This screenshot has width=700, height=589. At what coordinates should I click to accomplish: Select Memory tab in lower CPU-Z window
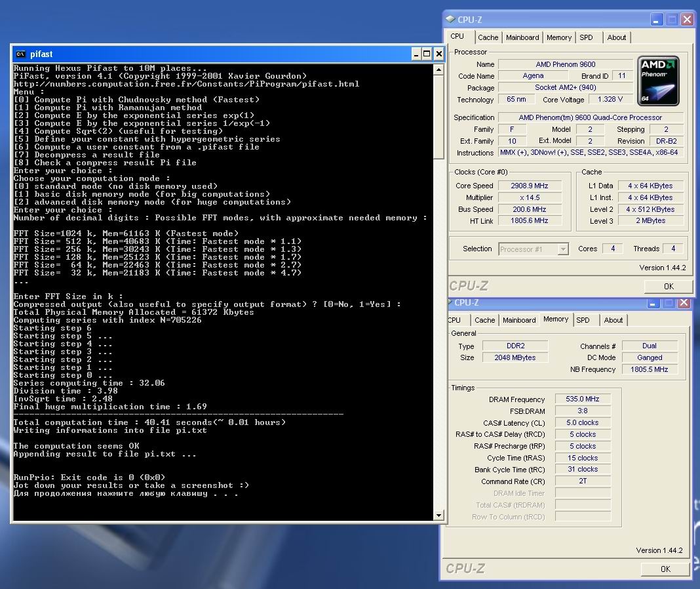point(556,319)
